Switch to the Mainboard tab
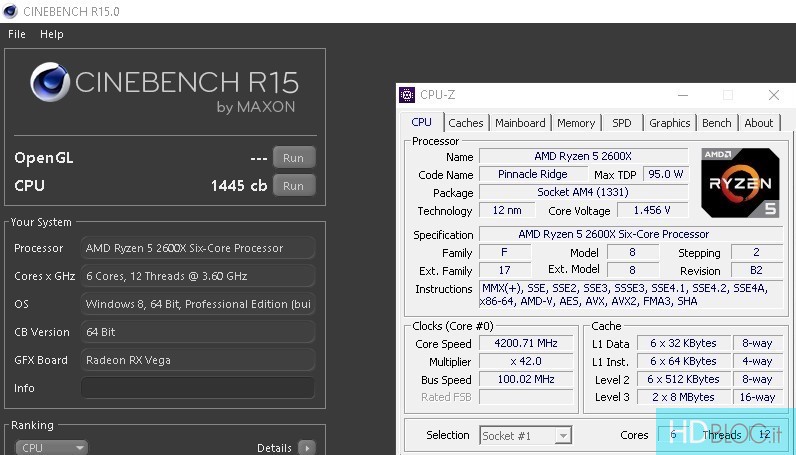The image size is (796, 455). (x=520, y=123)
